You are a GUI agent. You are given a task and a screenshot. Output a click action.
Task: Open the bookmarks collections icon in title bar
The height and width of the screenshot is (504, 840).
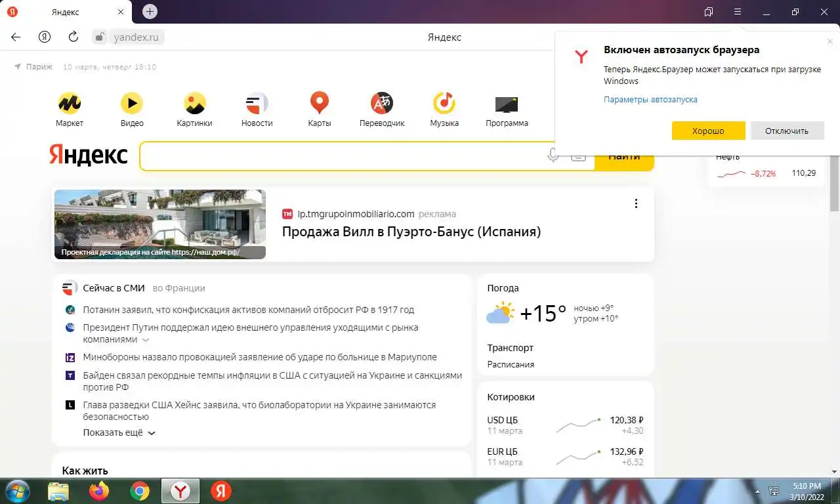(x=708, y=12)
